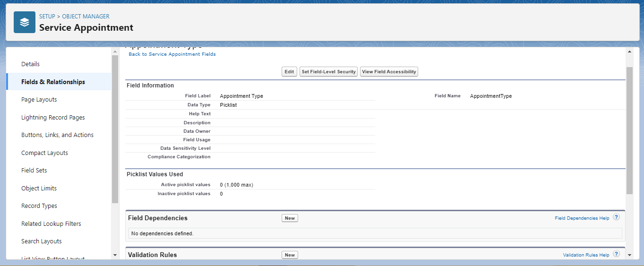Click the Inactive picklist values label
644x266 pixels.
[x=184, y=194]
